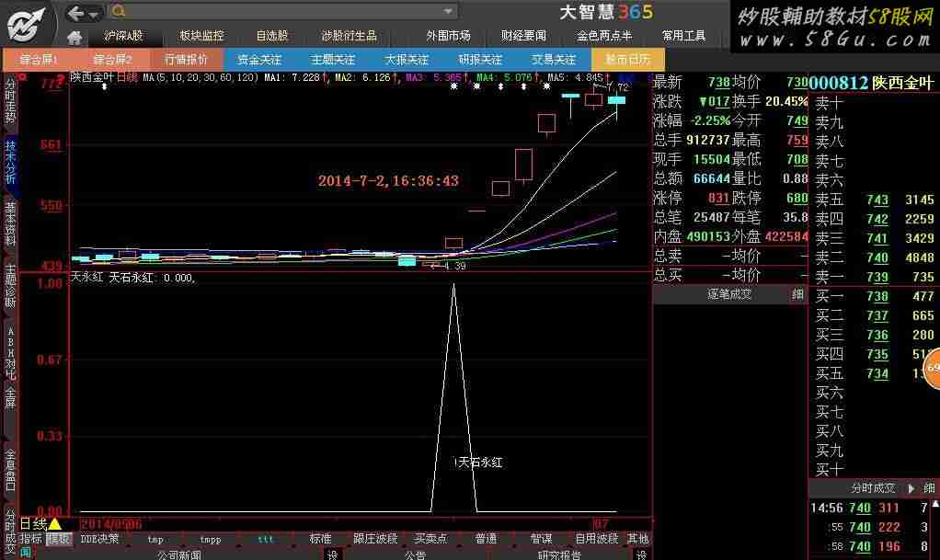This screenshot has height=560, width=940.
Task: Click 设 settings beside 研究报告
Action: 641,554
